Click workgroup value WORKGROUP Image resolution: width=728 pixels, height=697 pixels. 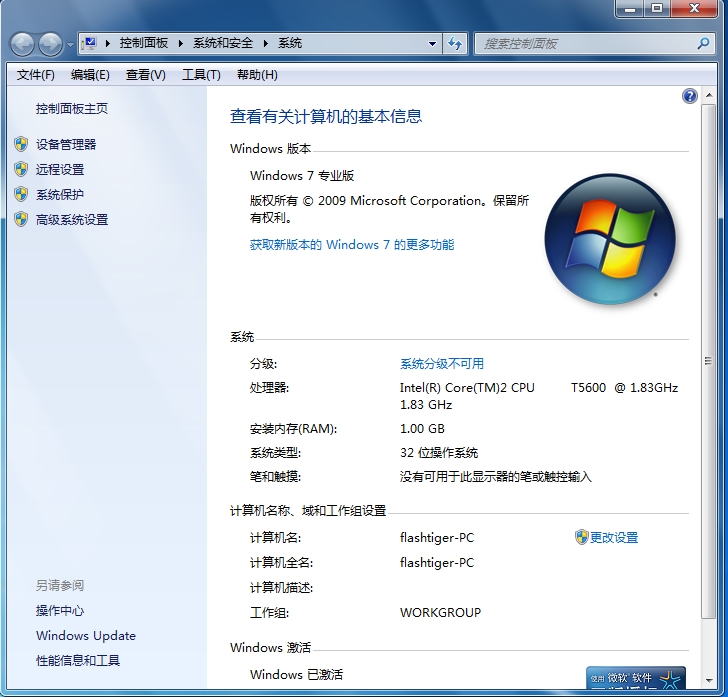[440, 613]
